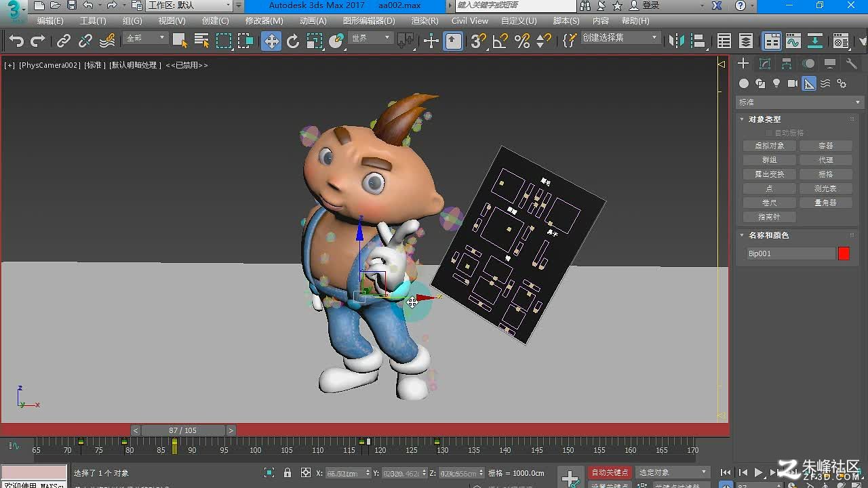Toggle Percent Snap
The image size is (868, 488).
(x=521, y=41)
